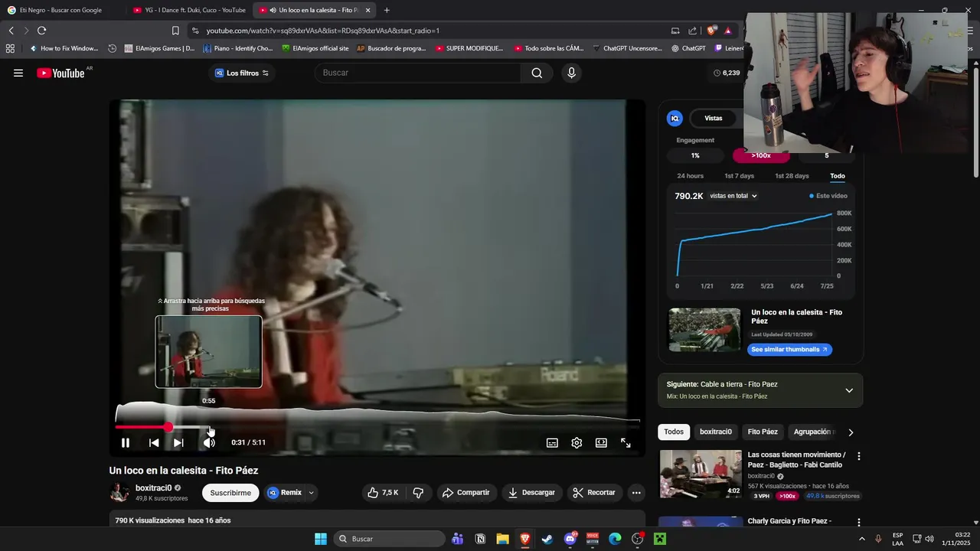Go back in browser history
This screenshot has width=980, height=551.
click(11, 31)
